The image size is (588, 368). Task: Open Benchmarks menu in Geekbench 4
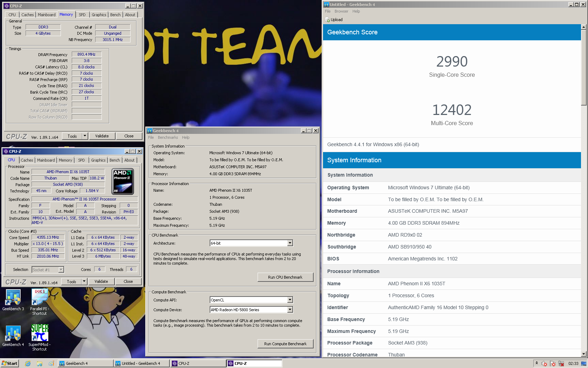click(168, 137)
